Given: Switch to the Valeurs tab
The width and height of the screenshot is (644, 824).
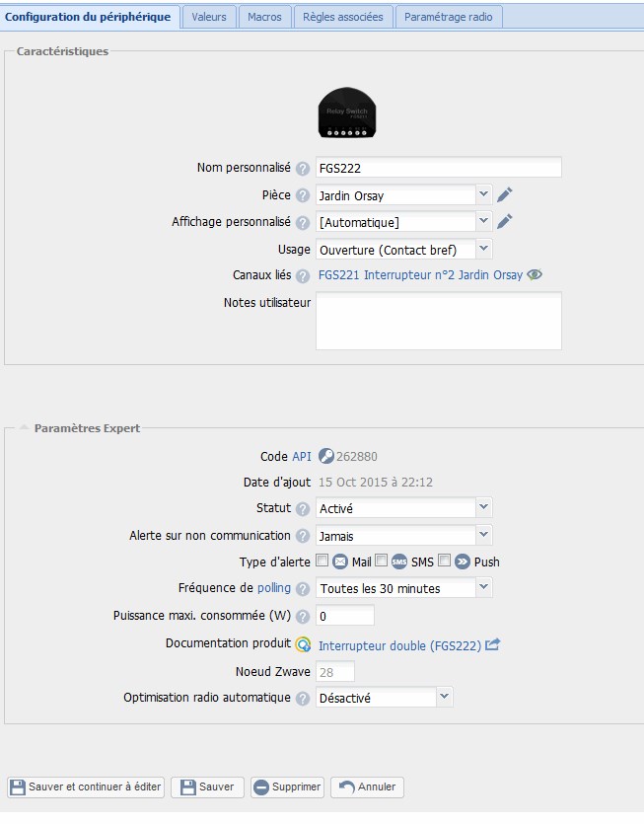Looking at the screenshot, I should coord(209,17).
